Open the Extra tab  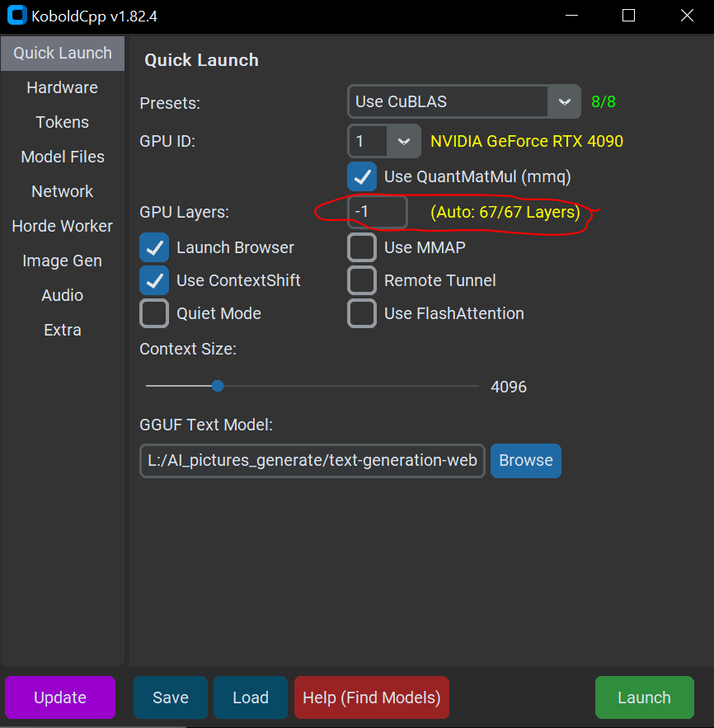pos(62,330)
